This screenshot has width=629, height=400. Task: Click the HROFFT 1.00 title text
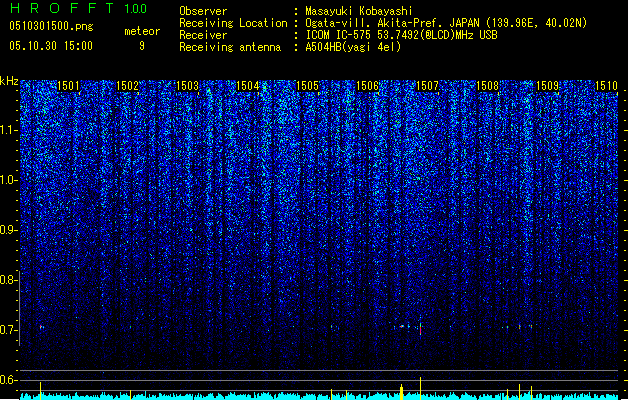coord(78,8)
